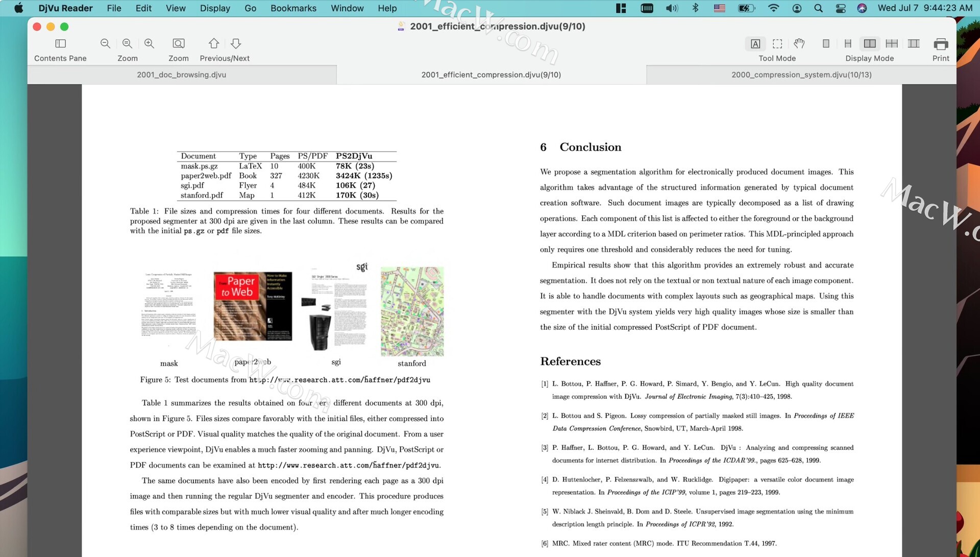Switch to single page continuous display mode
Screen dimensions: 980x557
pos(848,44)
